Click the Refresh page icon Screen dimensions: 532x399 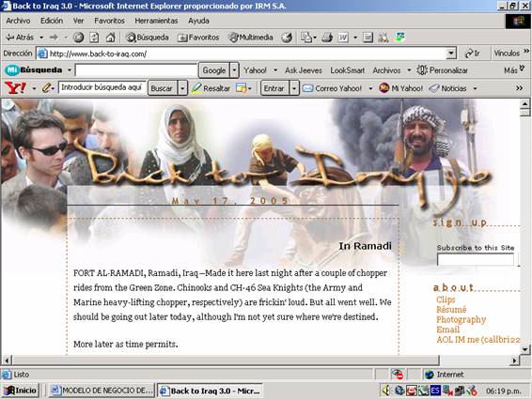click(94, 38)
